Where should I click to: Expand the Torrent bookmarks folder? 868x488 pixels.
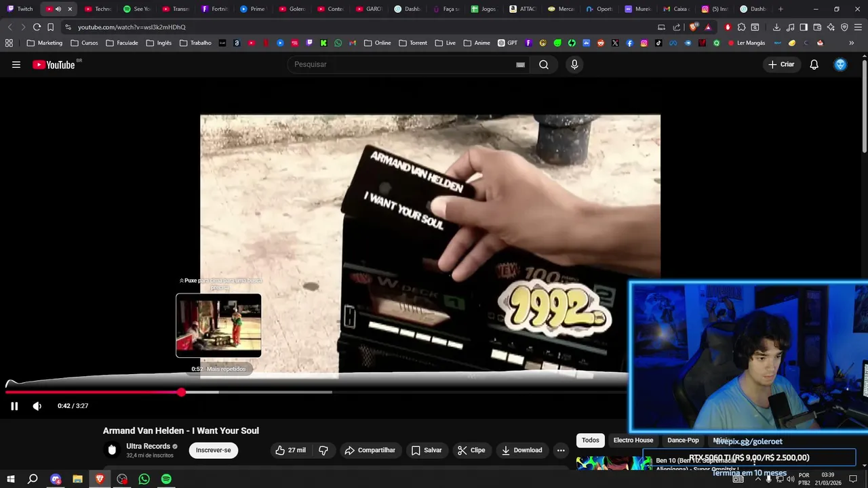pos(413,43)
